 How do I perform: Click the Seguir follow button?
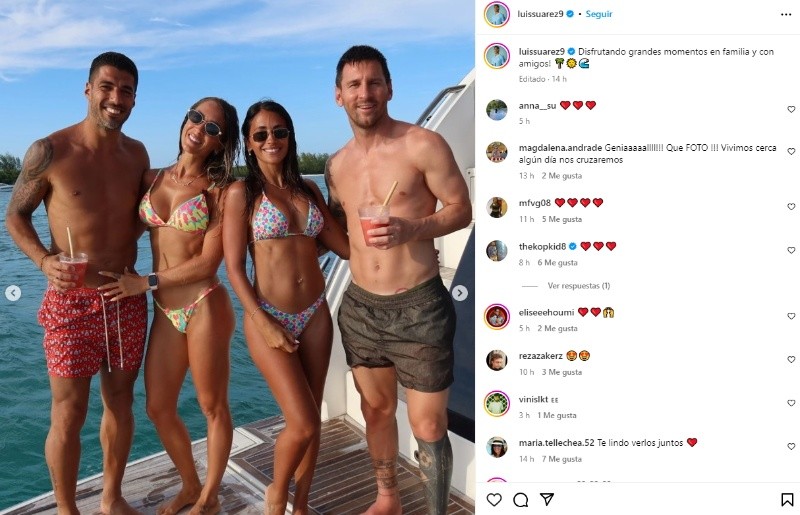[x=599, y=14]
